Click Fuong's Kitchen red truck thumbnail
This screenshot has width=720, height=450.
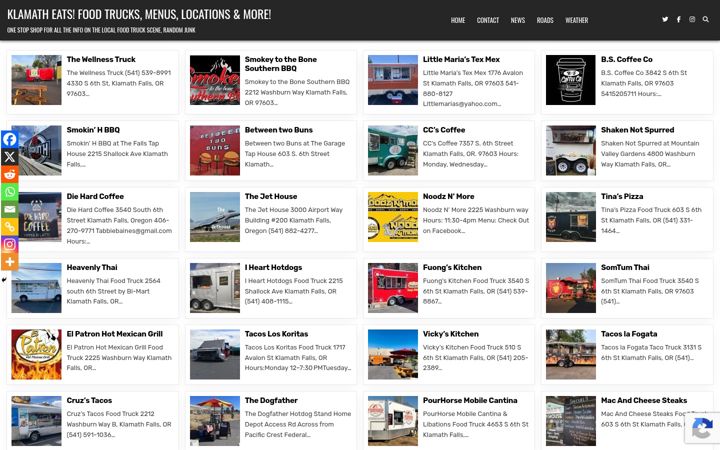coord(393,288)
